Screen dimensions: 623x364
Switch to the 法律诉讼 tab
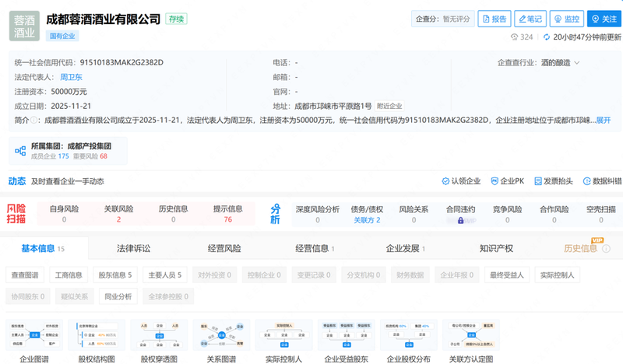point(133,248)
